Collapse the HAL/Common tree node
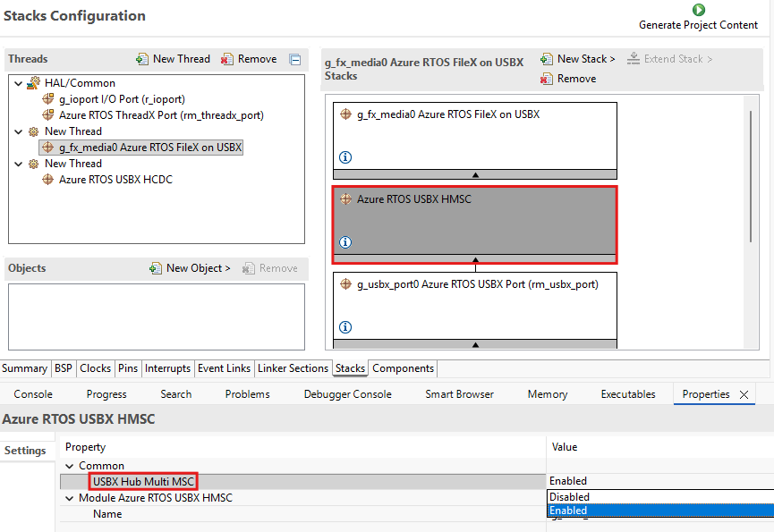 click(18, 83)
